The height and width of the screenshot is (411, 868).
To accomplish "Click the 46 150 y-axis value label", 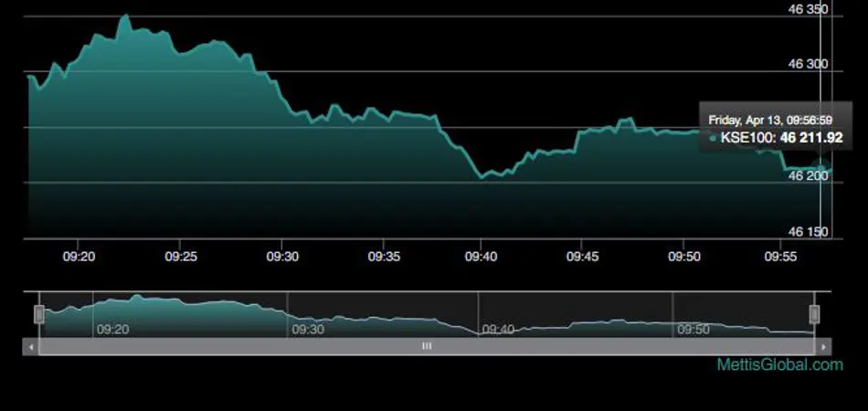I will point(808,232).
